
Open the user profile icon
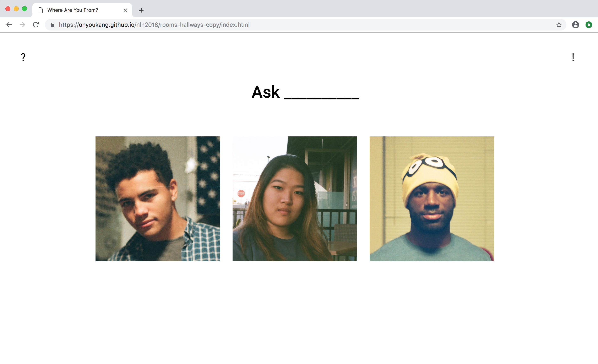pyautogui.click(x=575, y=25)
